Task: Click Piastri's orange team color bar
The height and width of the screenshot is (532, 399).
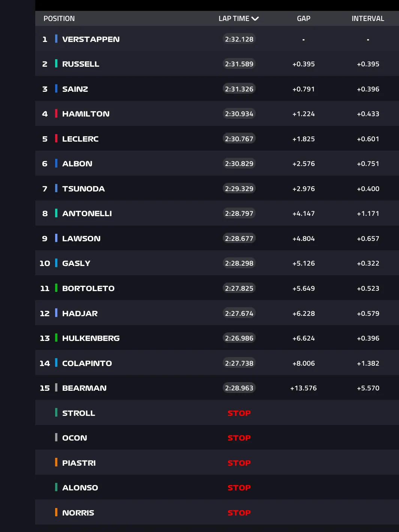Action: pos(56,462)
